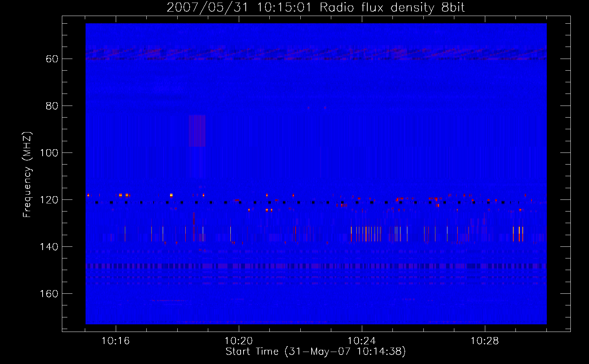Click the plot title '2007/05/31 10:15:01 Radio flux density 8bit'
Screen dimensions: 589x364
[316, 8]
